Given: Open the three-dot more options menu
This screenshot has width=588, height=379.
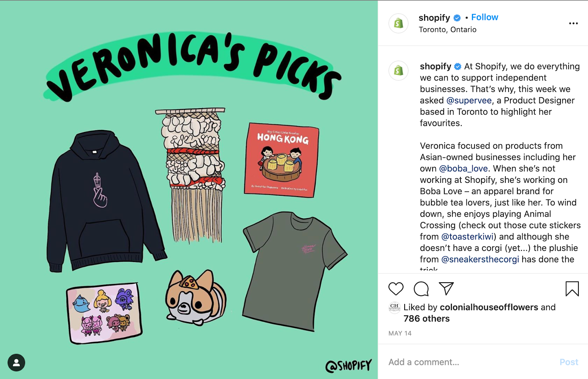Looking at the screenshot, I should click(573, 23).
